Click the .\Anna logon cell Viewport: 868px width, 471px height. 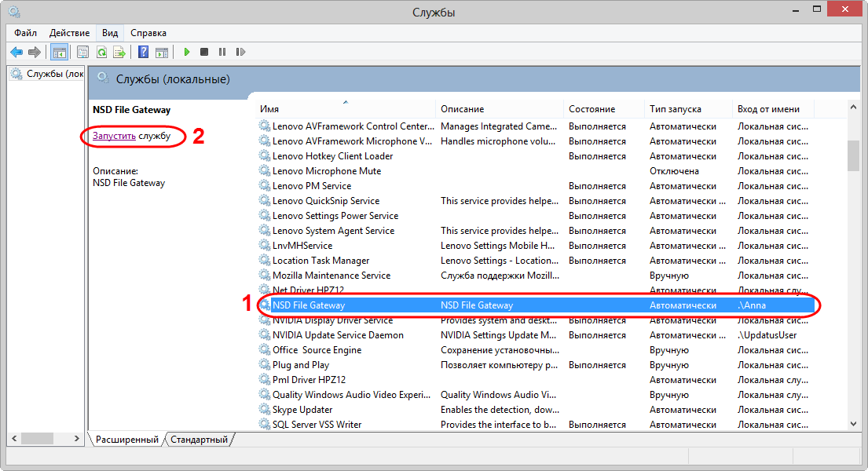tap(752, 305)
